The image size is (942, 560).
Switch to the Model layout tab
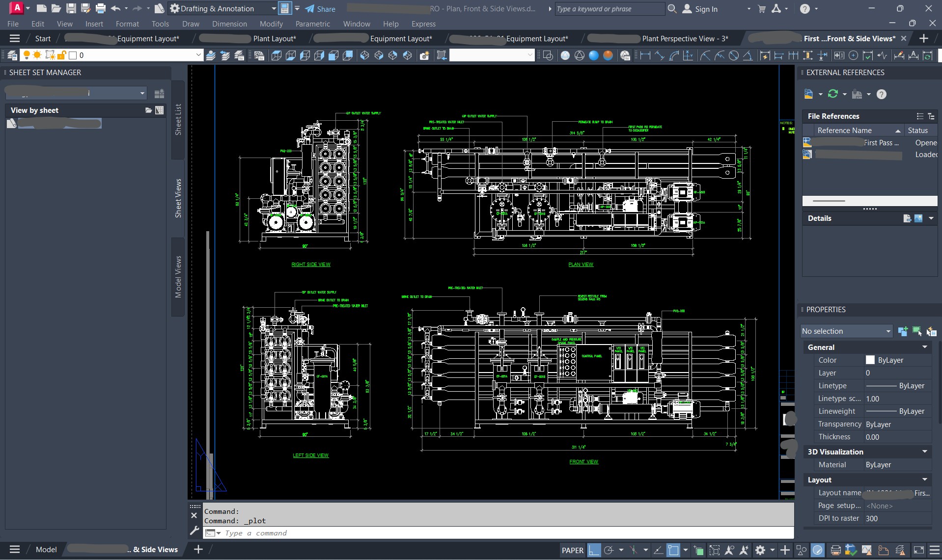(46, 550)
